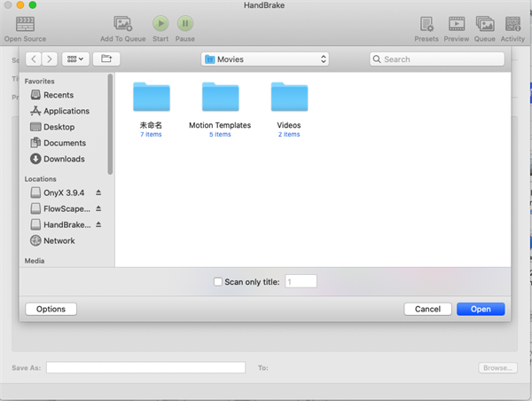Image resolution: width=532 pixels, height=401 pixels.
Task: Click the blue Open button
Action: (x=481, y=309)
